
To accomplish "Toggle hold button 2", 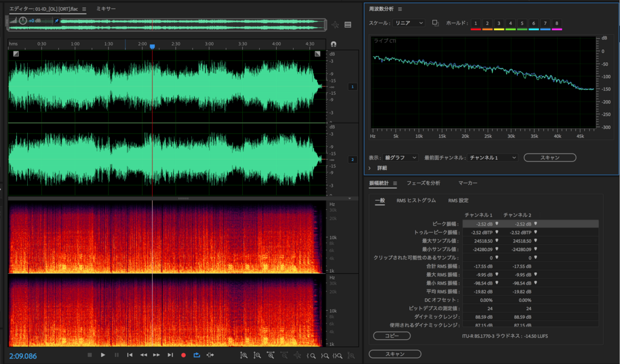I will pos(487,24).
